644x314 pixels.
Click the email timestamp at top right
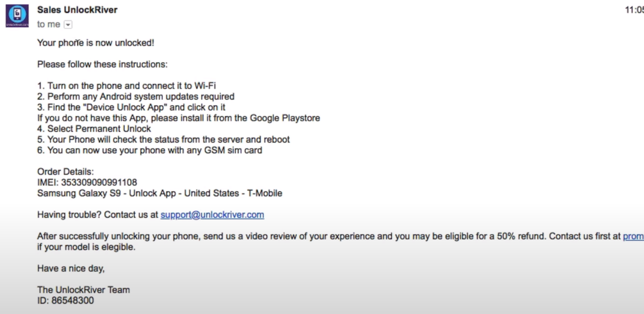[x=634, y=10]
